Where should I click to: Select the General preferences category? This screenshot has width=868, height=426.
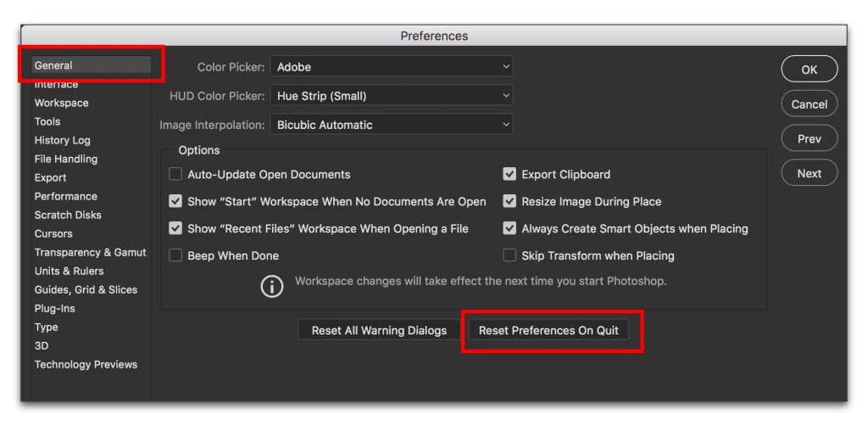coord(91,65)
